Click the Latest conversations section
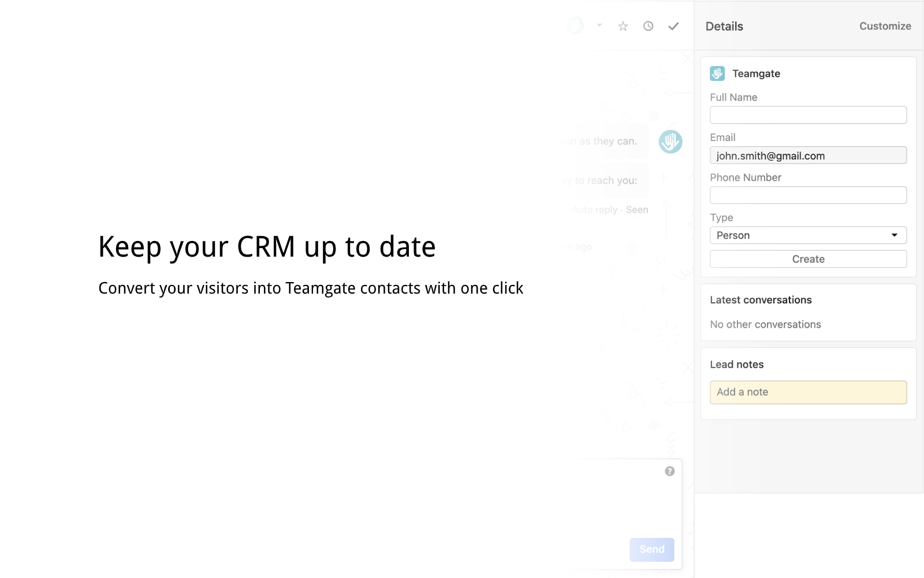 [761, 299]
